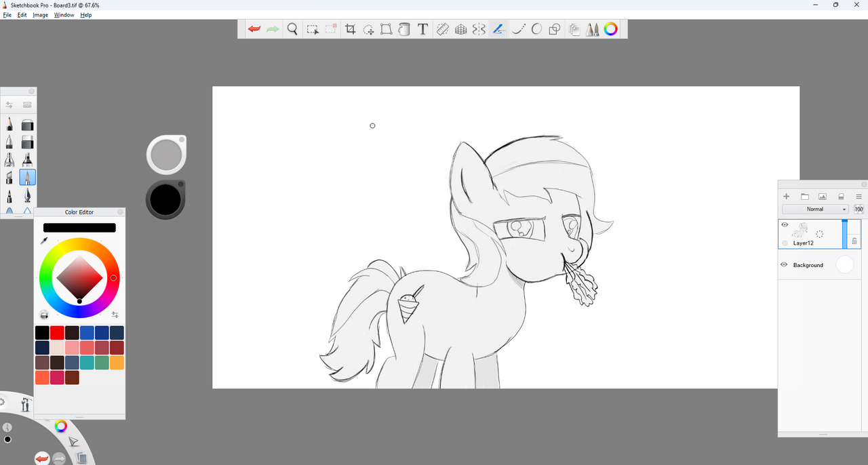Toggle the Symmetry tool

(x=479, y=29)
